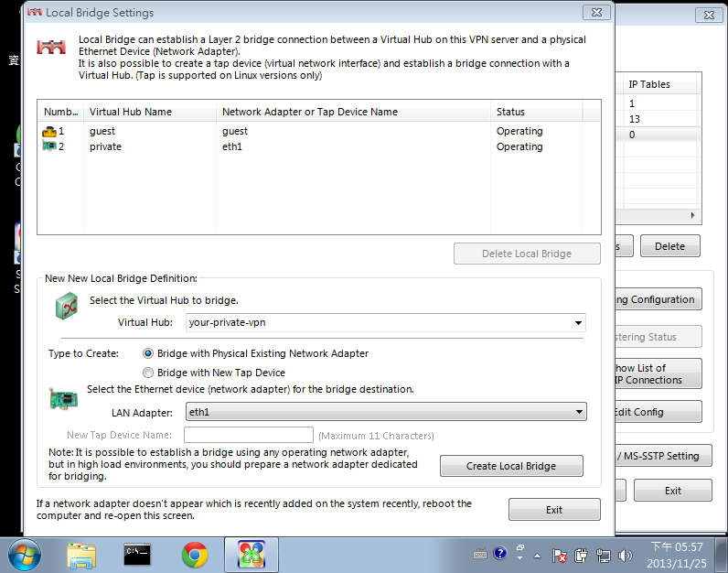Click the Network Adapter or Tap Device column header

click(353, 112)
